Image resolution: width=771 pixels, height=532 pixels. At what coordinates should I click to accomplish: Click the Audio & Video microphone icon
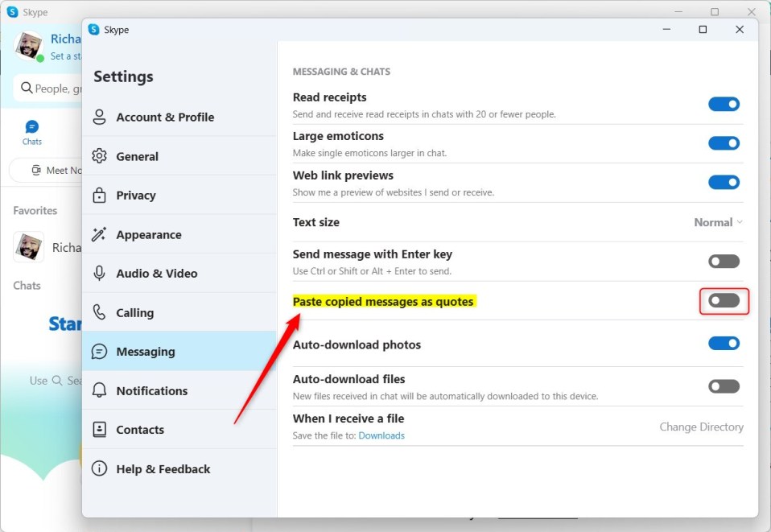coord(99,273)
